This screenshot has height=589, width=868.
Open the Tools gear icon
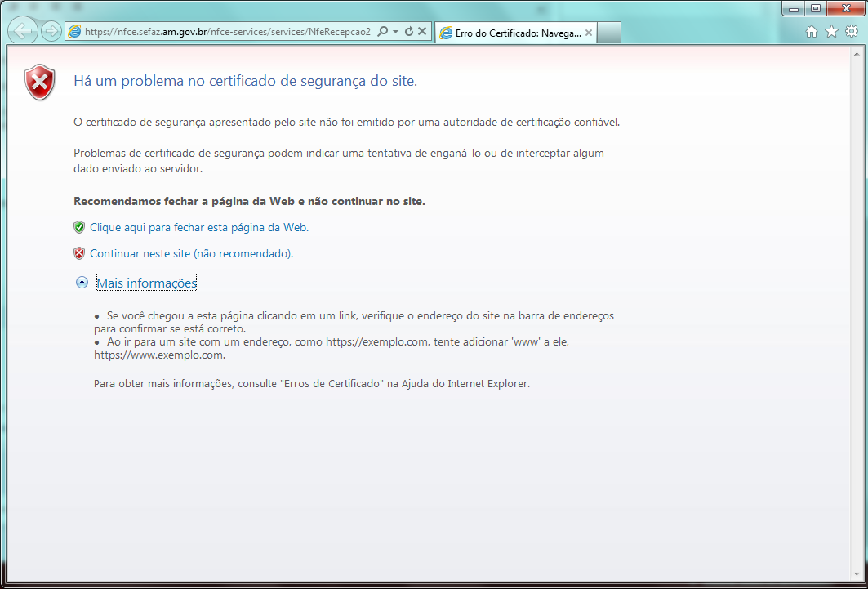852,32
